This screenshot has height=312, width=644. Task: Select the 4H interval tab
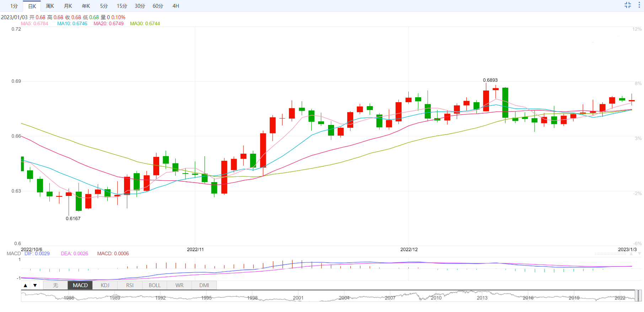click(x=176, y=6)
